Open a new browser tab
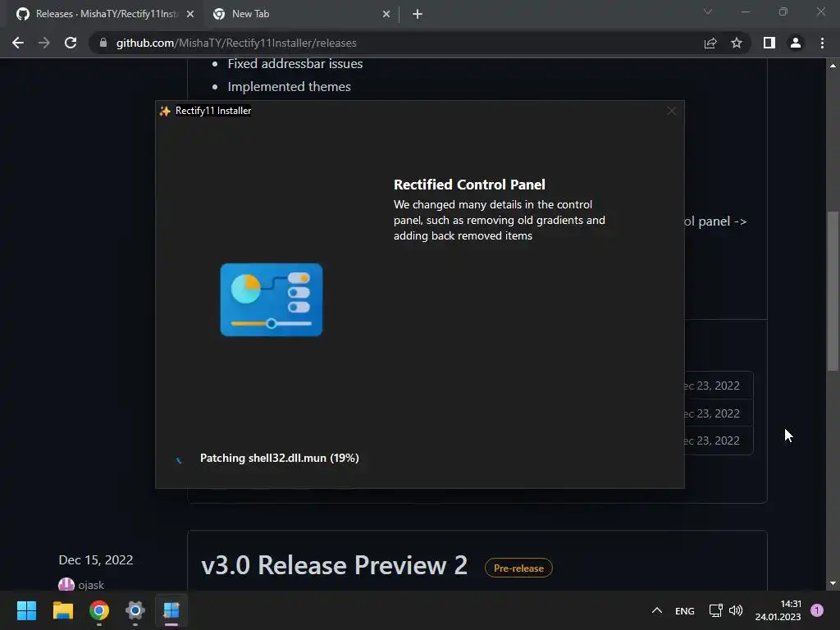This screenshot has height=630, width=840. coord(418,14)
